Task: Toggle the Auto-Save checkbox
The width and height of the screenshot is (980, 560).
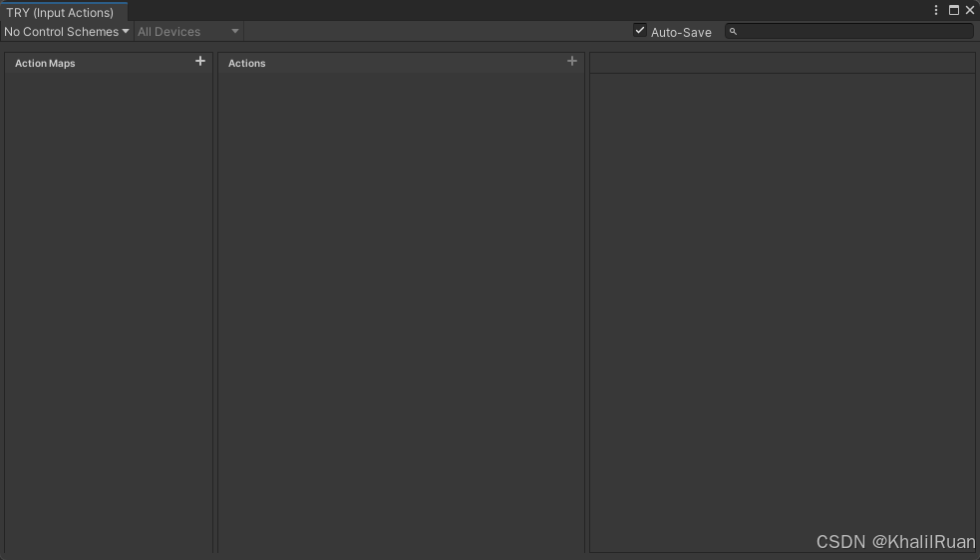Action: pyautogui.click(x=639, y=30)
